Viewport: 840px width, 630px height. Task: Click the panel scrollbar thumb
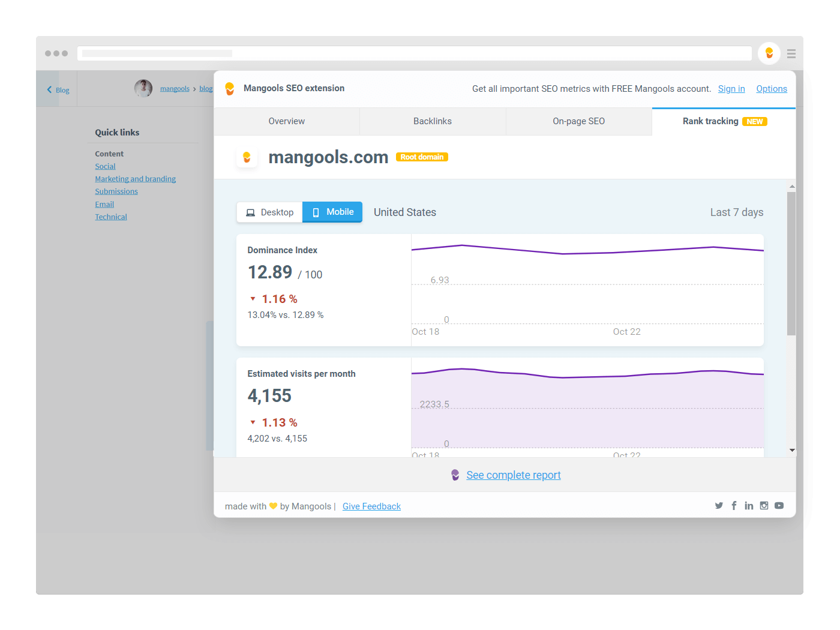(791, 264)
